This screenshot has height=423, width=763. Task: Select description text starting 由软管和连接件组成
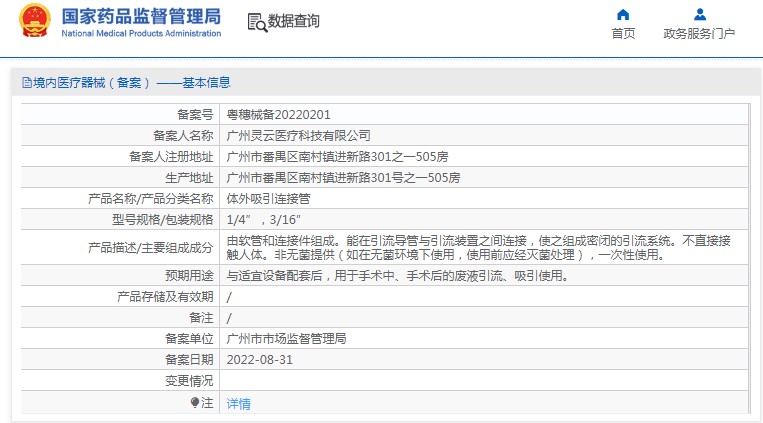pyautogui.click(x=479, y=247)
